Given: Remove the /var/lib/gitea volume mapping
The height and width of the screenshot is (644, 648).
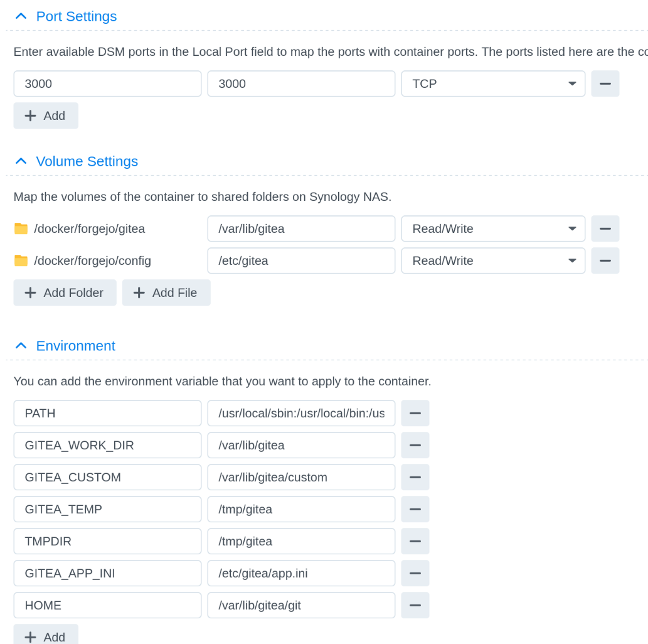Looking at the screenshot, I should click(605, 228).
